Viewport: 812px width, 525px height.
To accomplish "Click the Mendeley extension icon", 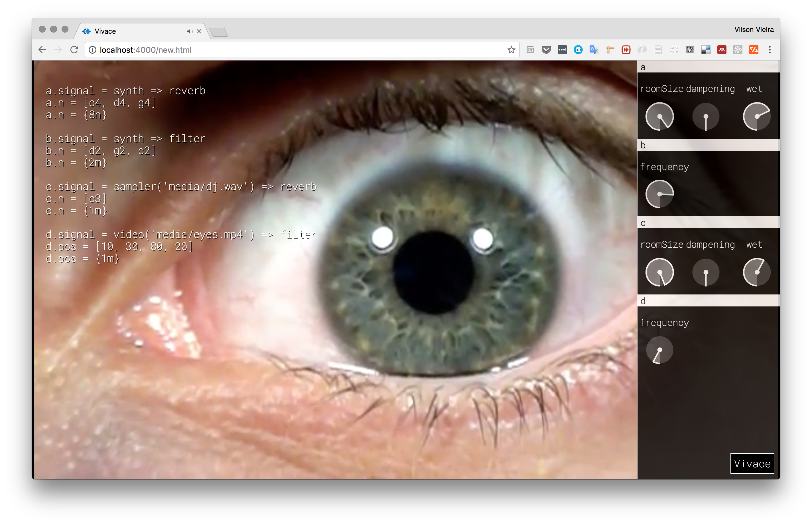I will pyautogui.click(x=722, y=50).
